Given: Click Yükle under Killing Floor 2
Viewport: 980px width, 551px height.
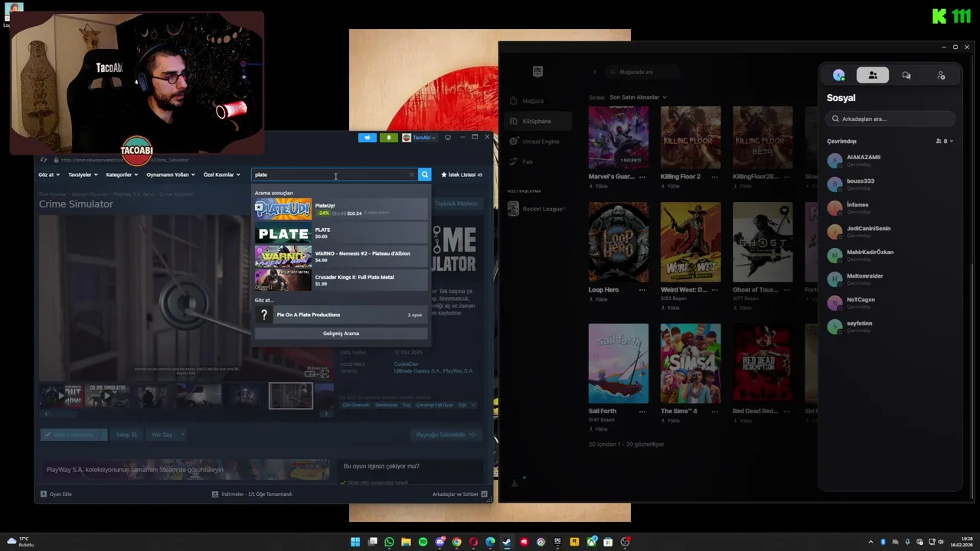Looking at the screenshot, I should 670,187.
